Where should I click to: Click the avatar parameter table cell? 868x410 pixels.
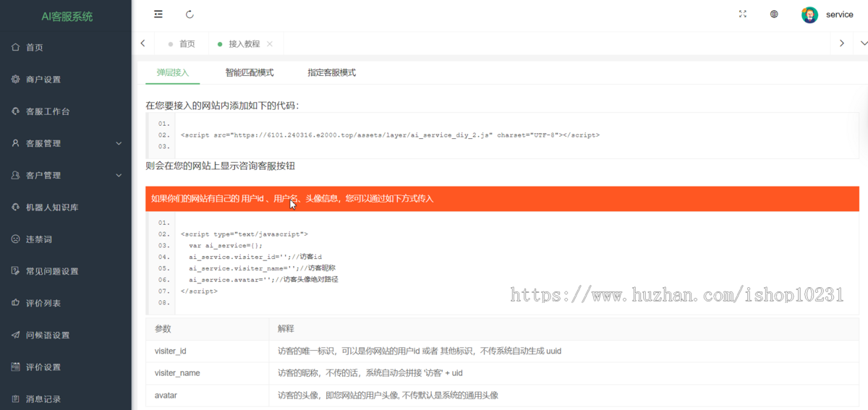coord(207,396)
